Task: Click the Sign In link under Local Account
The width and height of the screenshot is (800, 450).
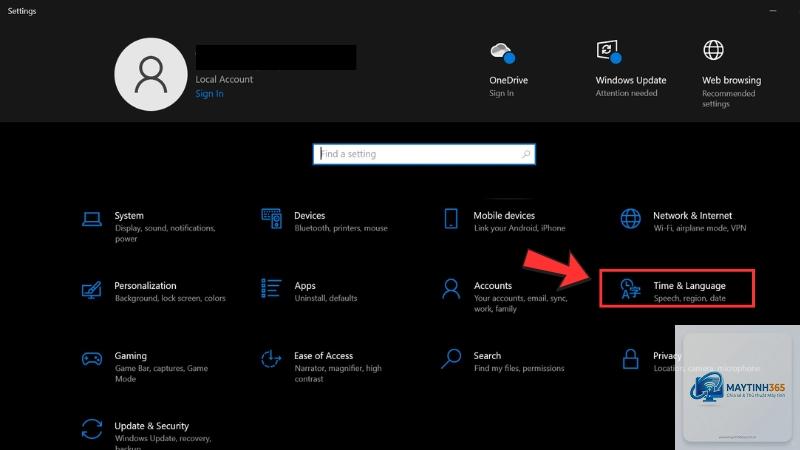Action: tap(209, 94)
